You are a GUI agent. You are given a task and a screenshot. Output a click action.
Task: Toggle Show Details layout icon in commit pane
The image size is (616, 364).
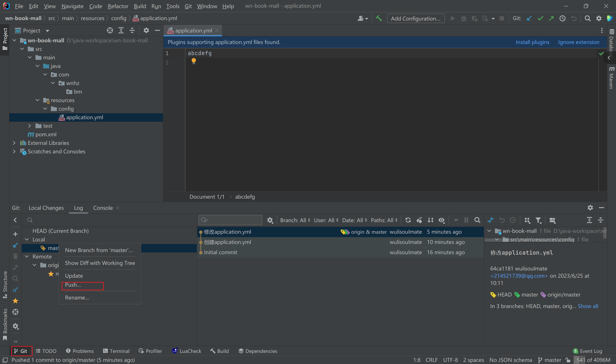pos(552,220)
